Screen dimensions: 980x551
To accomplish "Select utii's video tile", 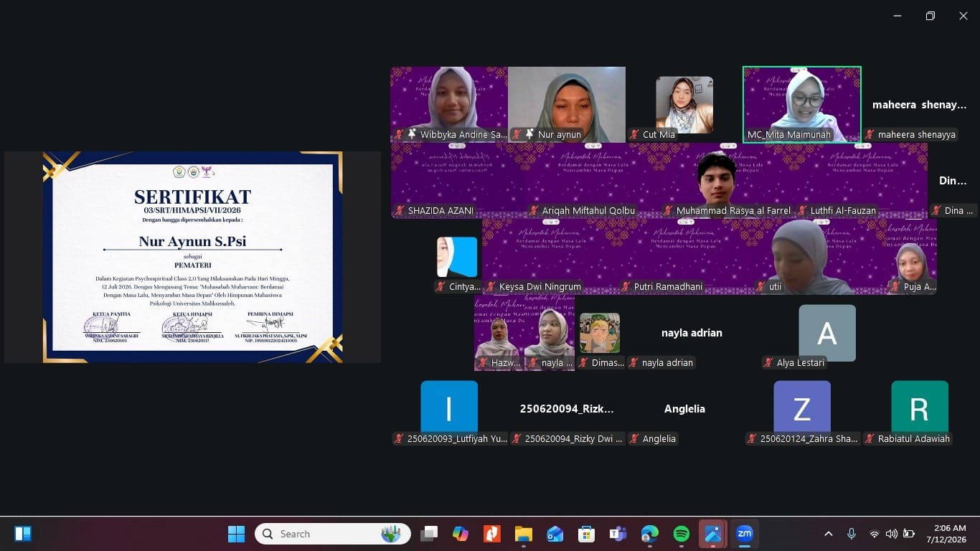I will click(x=819, y=256).
